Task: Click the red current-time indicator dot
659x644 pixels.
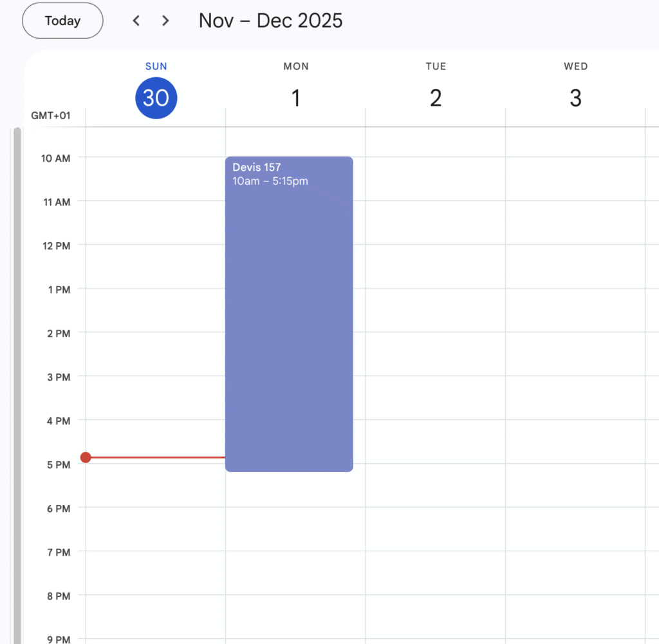Action: coord(86,457)
